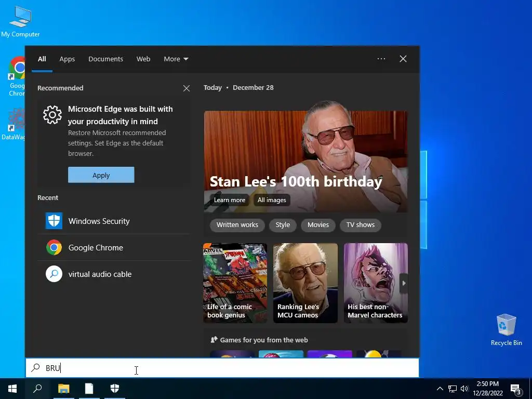Open the Recycle Bin desktop icon
The image size is (532, 399).
(506, 330)
